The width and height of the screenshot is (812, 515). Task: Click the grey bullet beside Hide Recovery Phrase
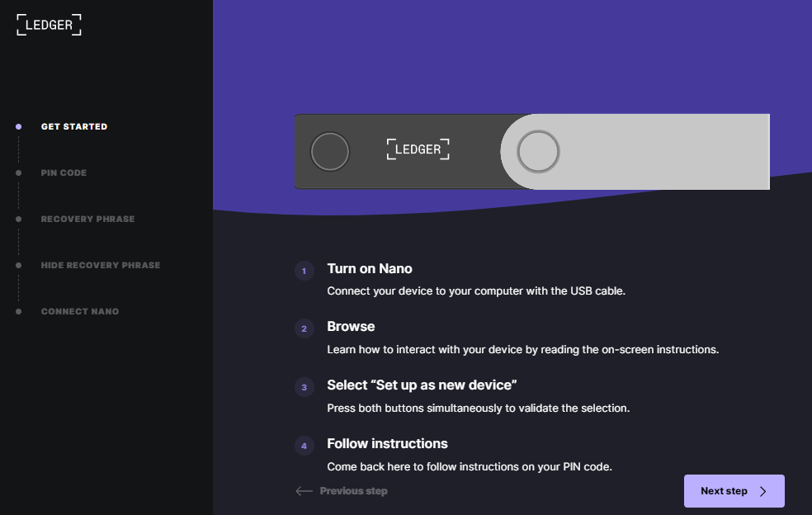(x=19, y=265)
